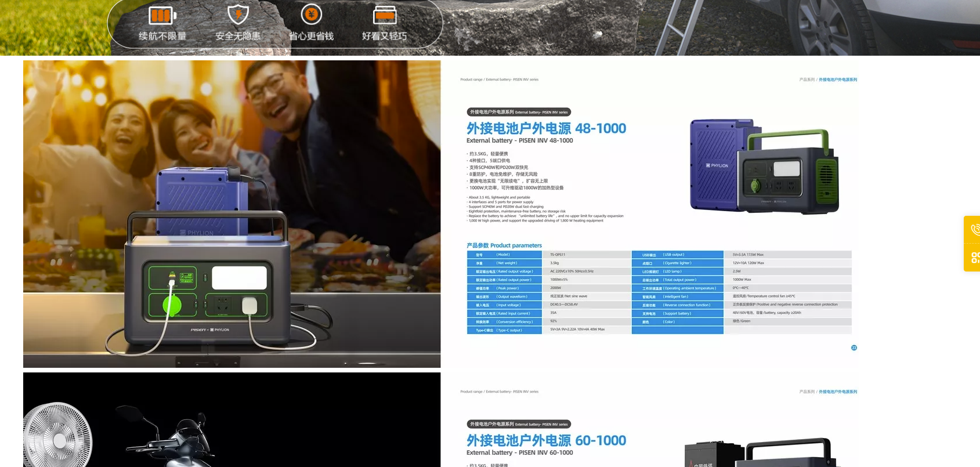Click the 1000W±5% rated output power value
This screenshot has width=980, height=467.
pyautogui.click(x=559, y=280)
